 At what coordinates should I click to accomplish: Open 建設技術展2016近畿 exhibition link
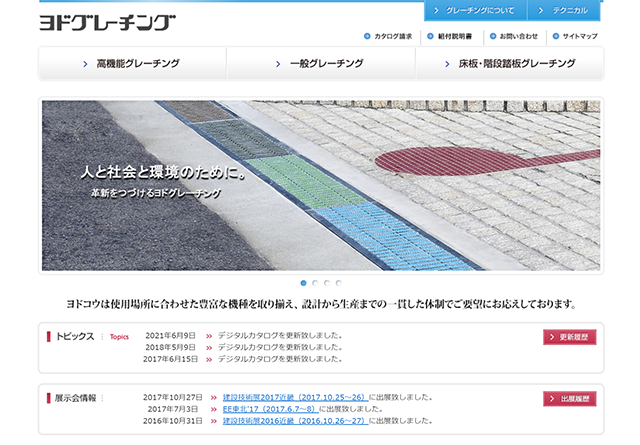294,421
